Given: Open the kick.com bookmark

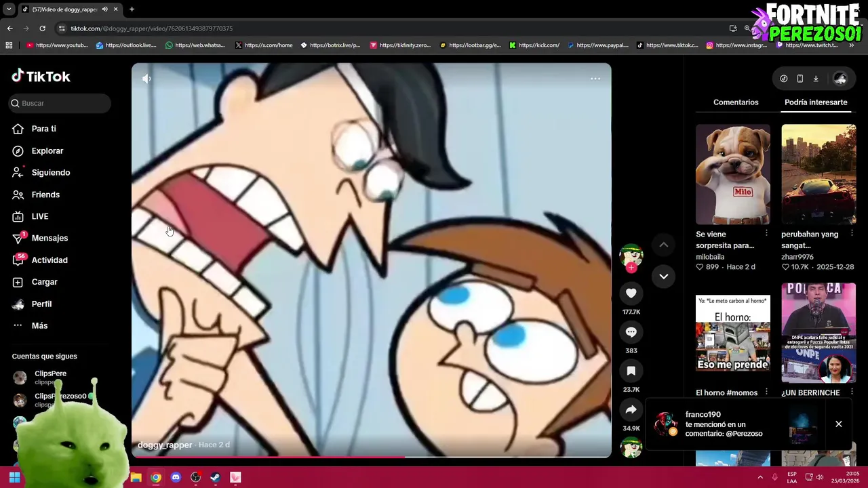Looking at the screenshot, I should pyautogui.click(x=534, y=45).
